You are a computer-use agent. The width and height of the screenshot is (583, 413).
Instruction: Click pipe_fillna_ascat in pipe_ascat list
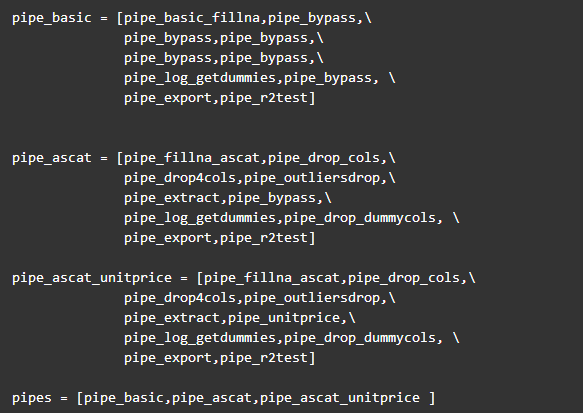click(192, 158)
